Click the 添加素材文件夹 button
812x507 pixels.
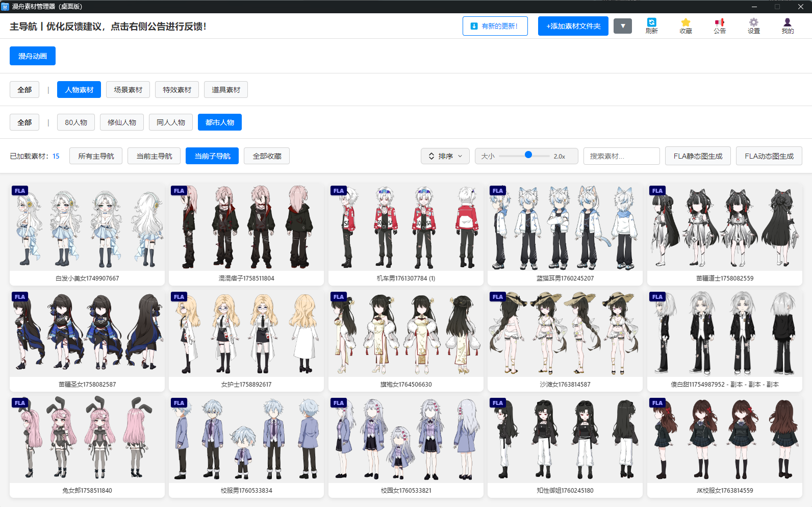573,26
